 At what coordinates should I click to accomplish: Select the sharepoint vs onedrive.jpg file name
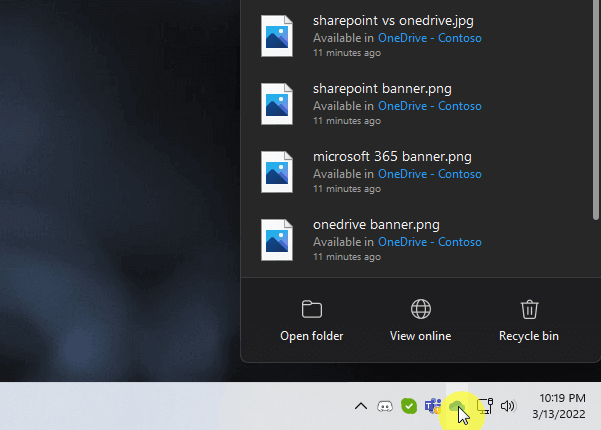click(393, 21)
